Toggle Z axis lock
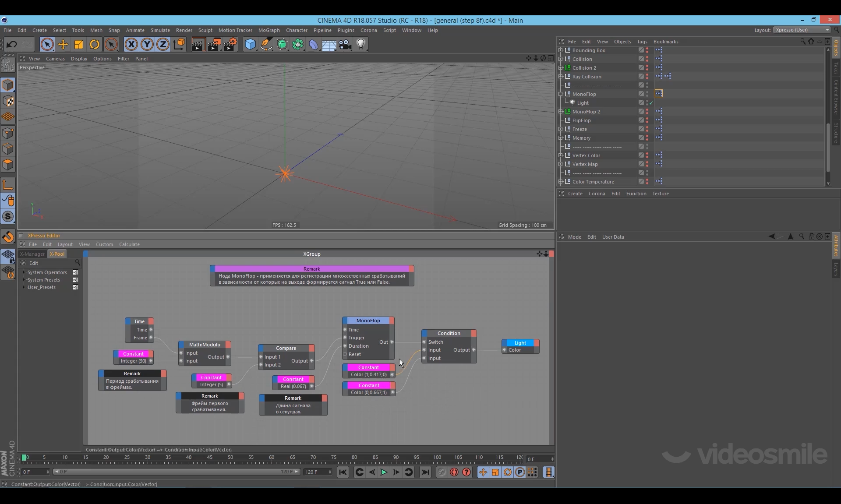The image size is (841, 504). (163, 44)
